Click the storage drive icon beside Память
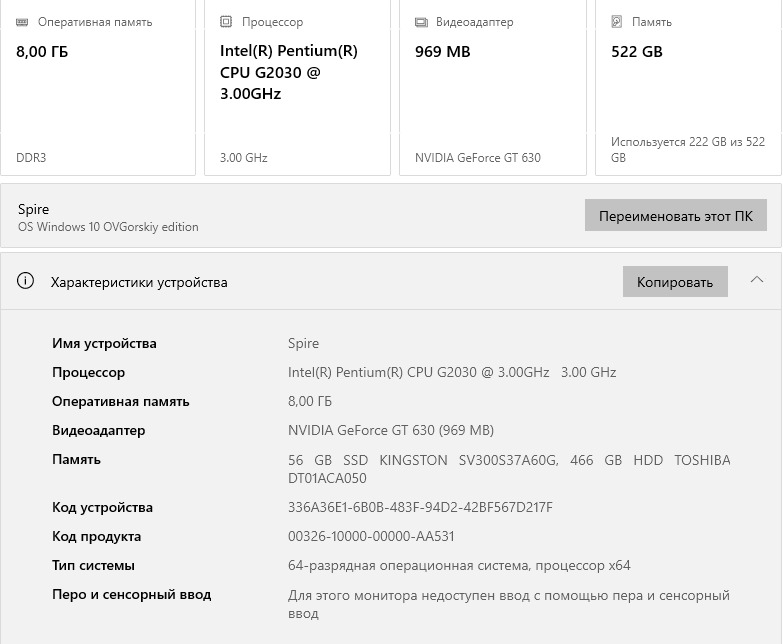 [617, 21]
